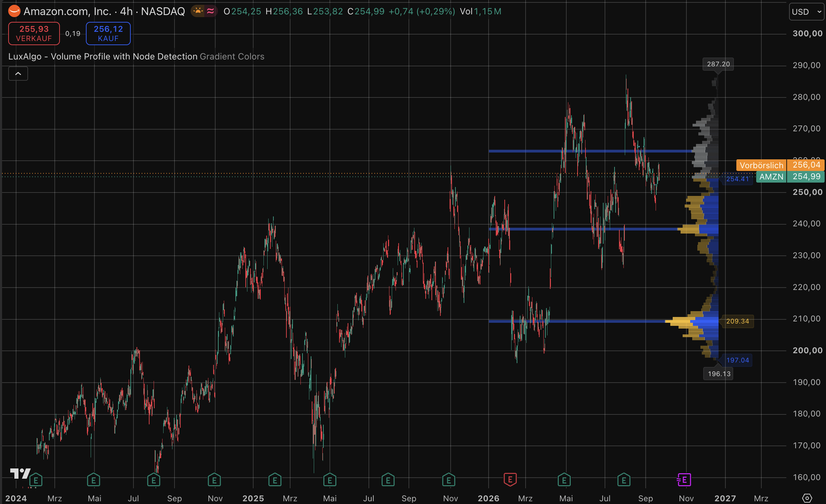This screenshot has width=826, height=504.
Task: Open the red earnings marker in early 2026
Action: click(x=510, y=480)
